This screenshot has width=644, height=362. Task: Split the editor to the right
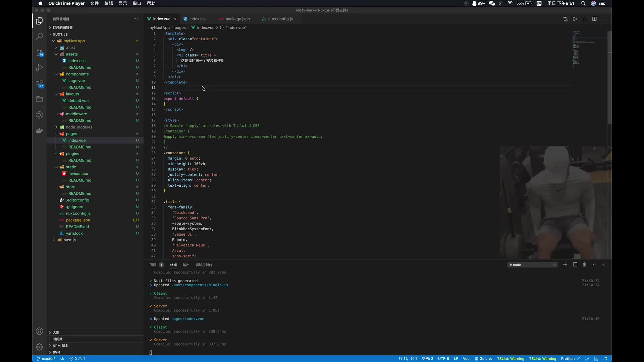(x=594, y=19)
